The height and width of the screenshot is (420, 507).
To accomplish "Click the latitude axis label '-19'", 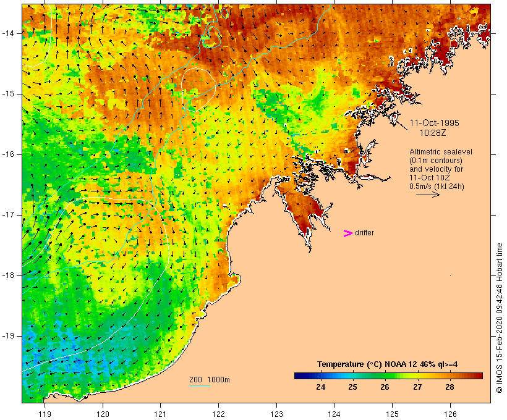I will [x=8, y=336].
